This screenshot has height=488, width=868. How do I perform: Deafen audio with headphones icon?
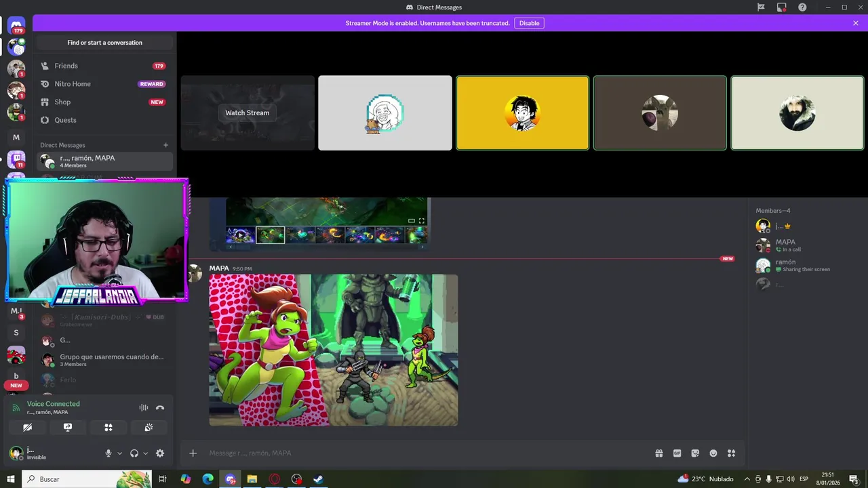tap(134, 453)
